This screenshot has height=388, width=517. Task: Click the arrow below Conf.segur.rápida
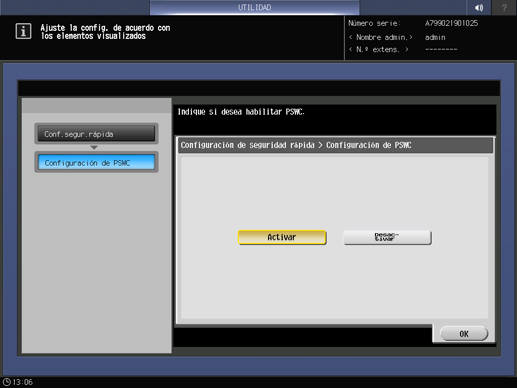[94, 147]
